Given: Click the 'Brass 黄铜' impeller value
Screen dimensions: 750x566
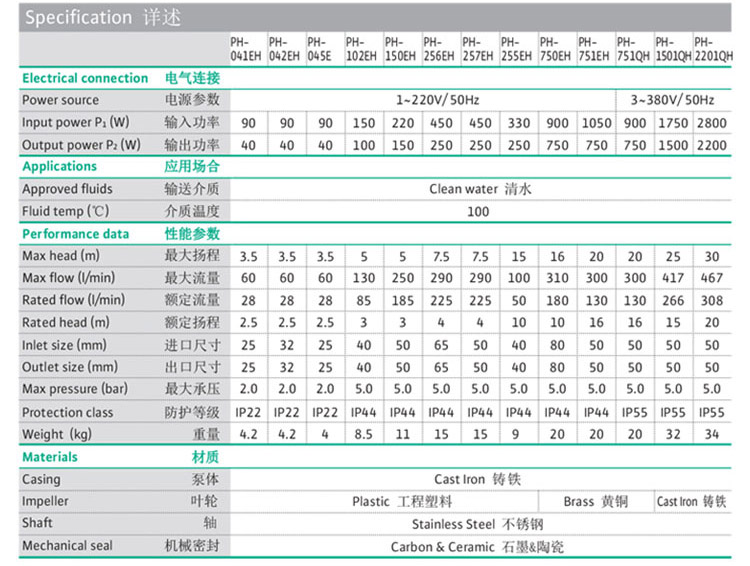Looking at the screenshot, I should (596, 501).
